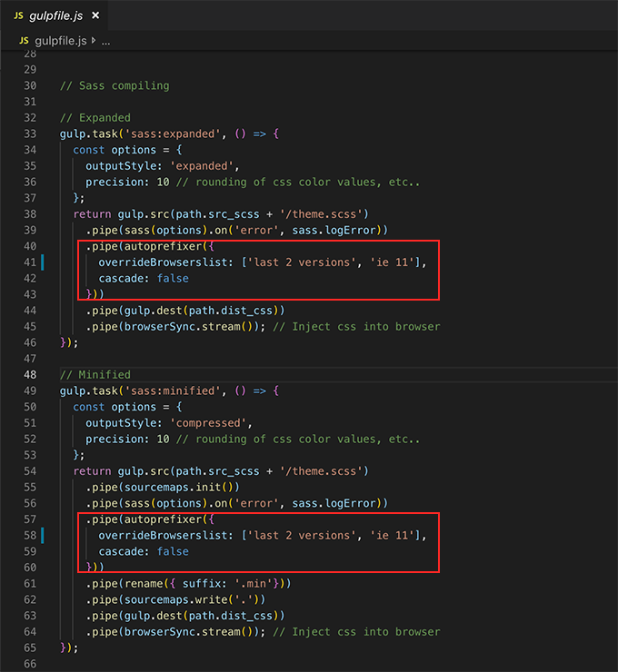Image resolution: width=618 pixels, height=672 pixels.
Task: Click the '// Sass compiling' comment
Action: 115,85
